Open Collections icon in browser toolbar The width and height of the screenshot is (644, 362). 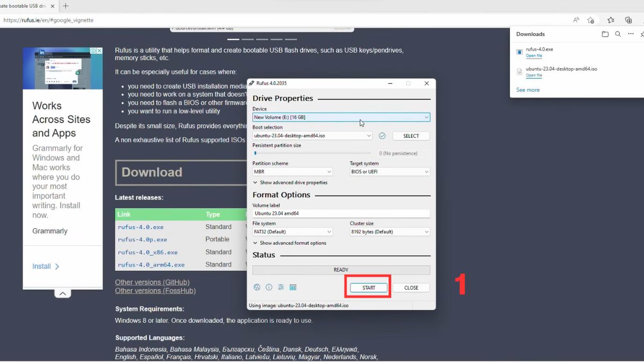628,20
